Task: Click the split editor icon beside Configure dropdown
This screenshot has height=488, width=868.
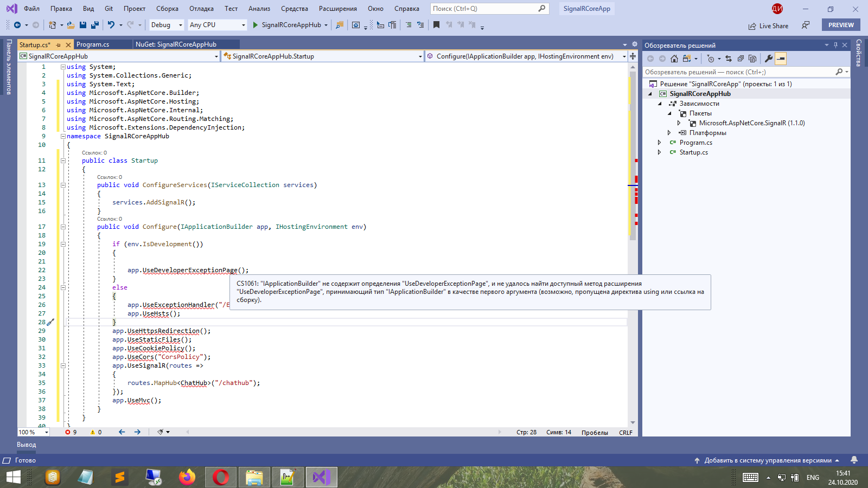Action: (x=633, y=56)
